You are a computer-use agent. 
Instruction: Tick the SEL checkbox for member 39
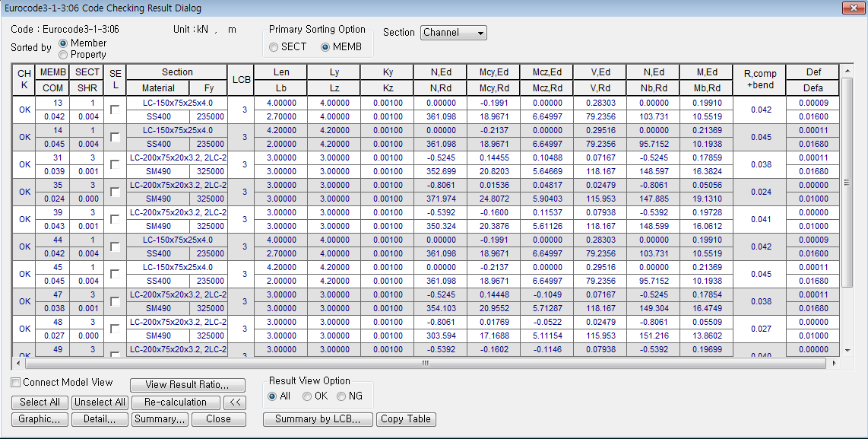pos(115,219)
